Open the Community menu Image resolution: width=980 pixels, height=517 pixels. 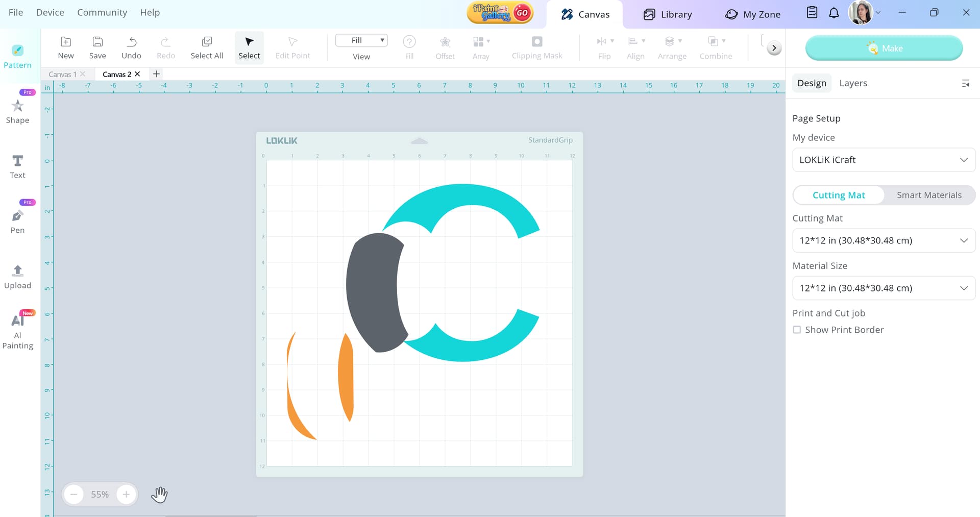[x=102, y=12]
